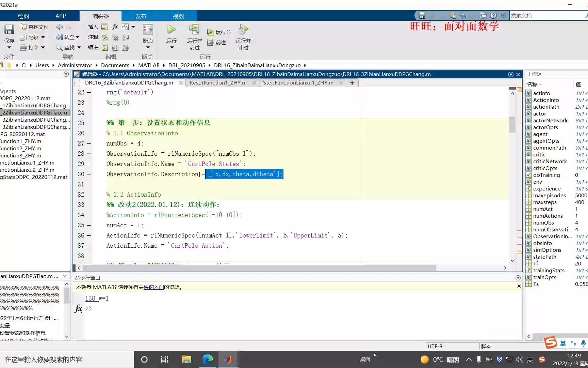Open the Print (打印) dropdown arrow
This screenshot has height=368, width=588.
point(43,47)
